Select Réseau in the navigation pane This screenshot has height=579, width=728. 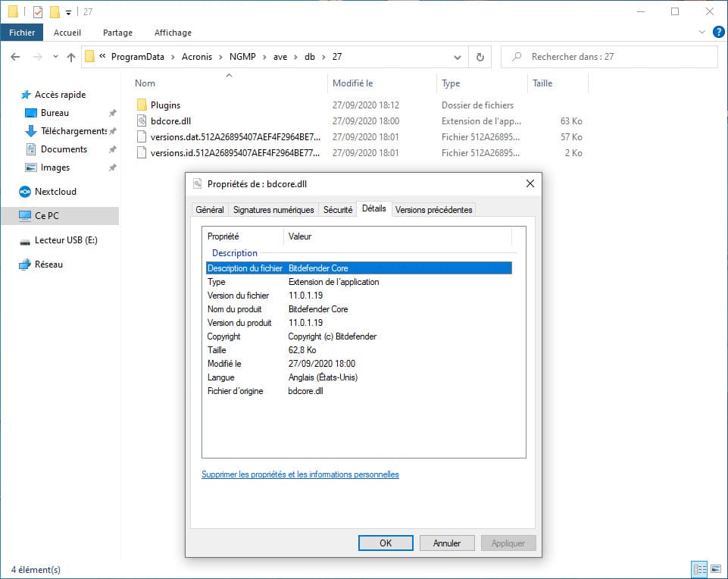[x=48, y=264]
